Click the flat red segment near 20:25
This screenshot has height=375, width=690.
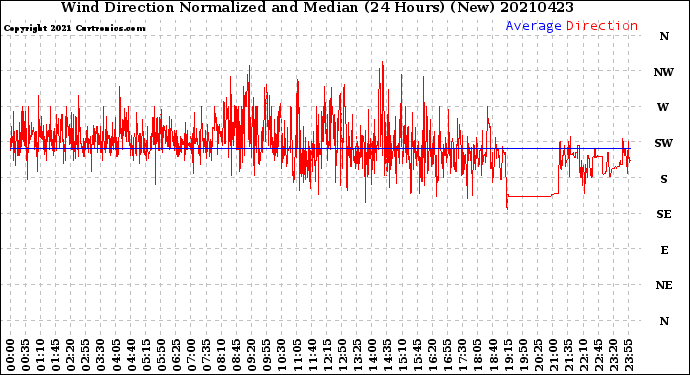click(x=530, y=196)
